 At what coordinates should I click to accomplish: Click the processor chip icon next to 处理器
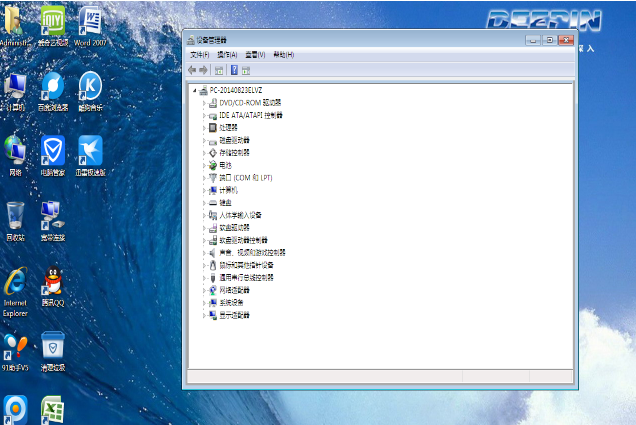[x=213, y=128]
